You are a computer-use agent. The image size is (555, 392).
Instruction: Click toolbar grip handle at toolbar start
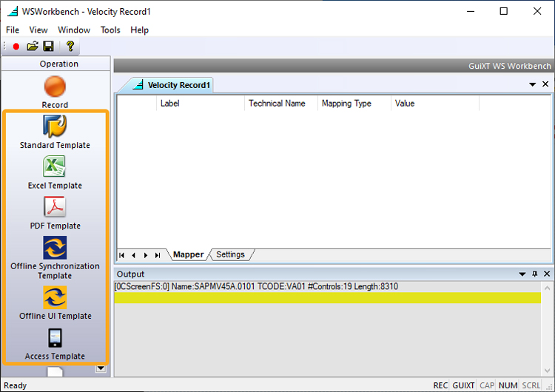click(4, 47)
